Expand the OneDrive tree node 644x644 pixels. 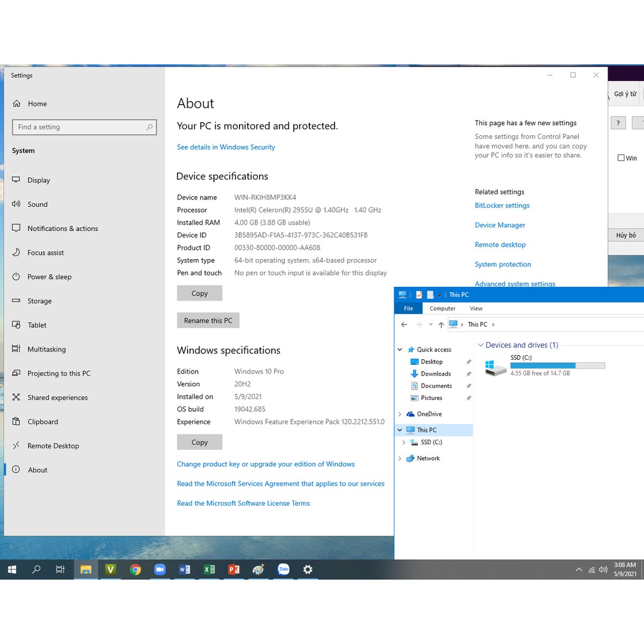point(400,414)
